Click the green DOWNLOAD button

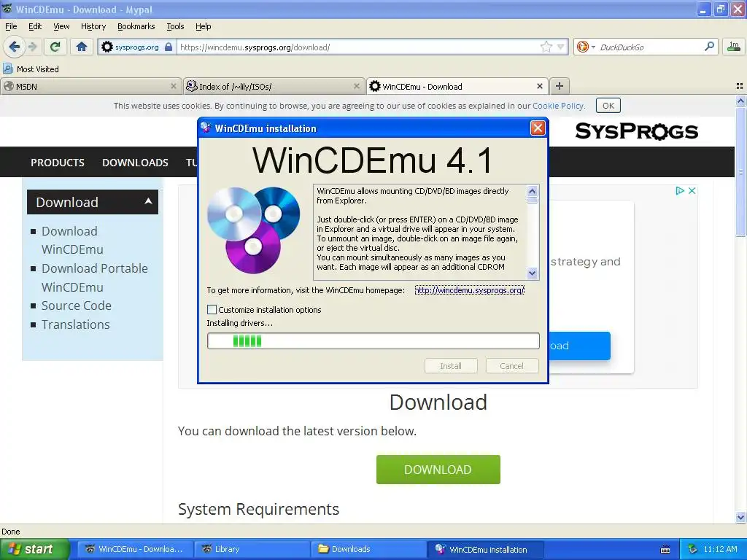tap(438, 470)
